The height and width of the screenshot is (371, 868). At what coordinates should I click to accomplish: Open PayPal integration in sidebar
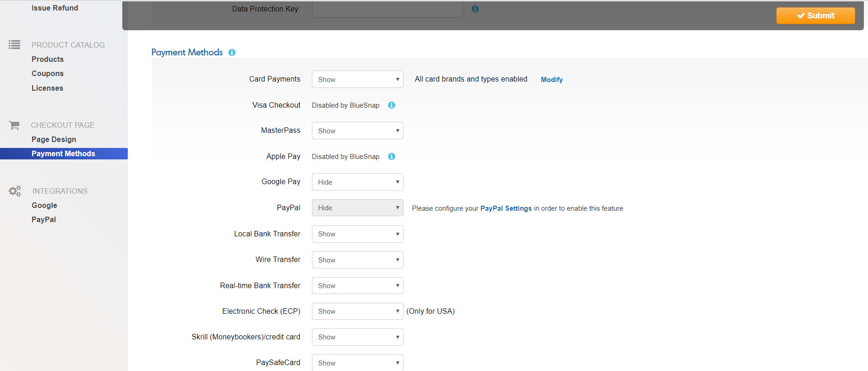pos(44,219)
